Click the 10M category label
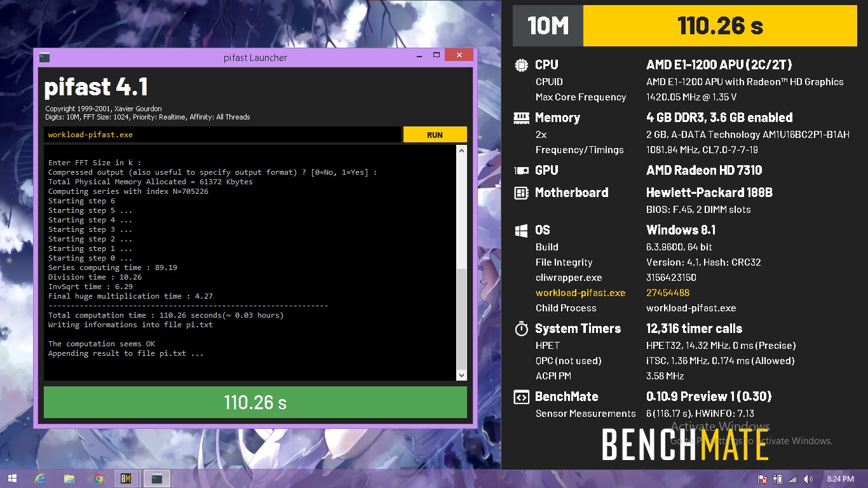The image size is (868, 488). (x=548, y=25)
